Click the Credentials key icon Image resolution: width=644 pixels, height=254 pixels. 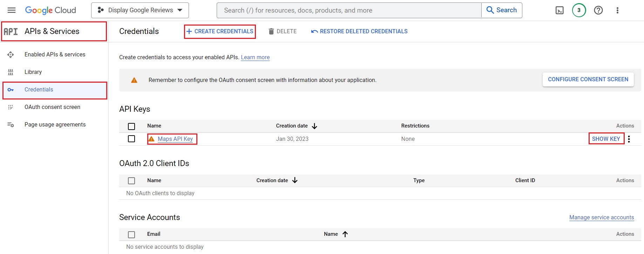point(11,90)
